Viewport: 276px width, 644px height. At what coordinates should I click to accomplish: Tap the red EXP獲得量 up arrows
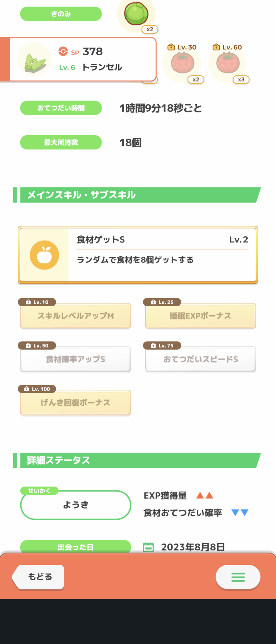coord(205,495)
